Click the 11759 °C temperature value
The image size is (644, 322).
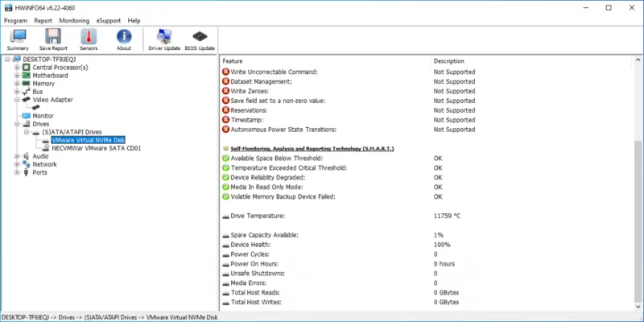447,216
